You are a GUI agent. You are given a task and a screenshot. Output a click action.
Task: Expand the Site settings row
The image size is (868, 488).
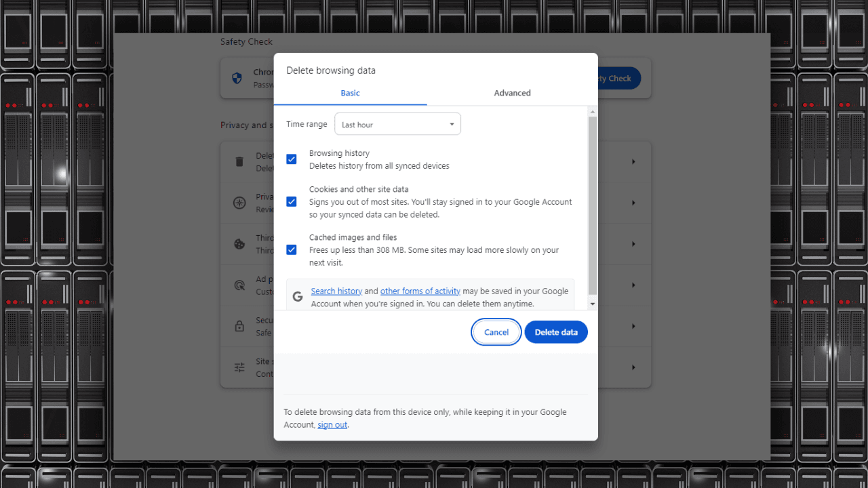(x=633, y=367)
